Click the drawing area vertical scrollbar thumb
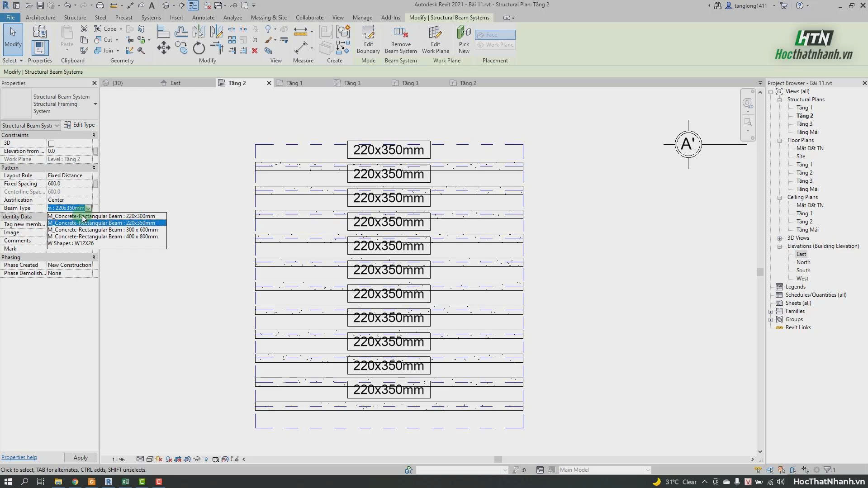This screenshot has width=868, height=488. coord(760,272)
